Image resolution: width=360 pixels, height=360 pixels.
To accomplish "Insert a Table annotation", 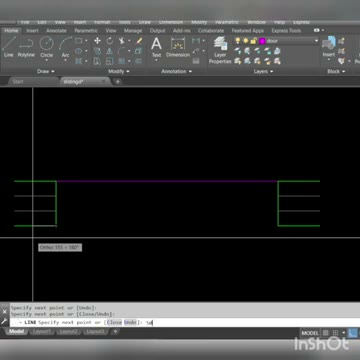I will pyautogui.click(x=196, y=61).
